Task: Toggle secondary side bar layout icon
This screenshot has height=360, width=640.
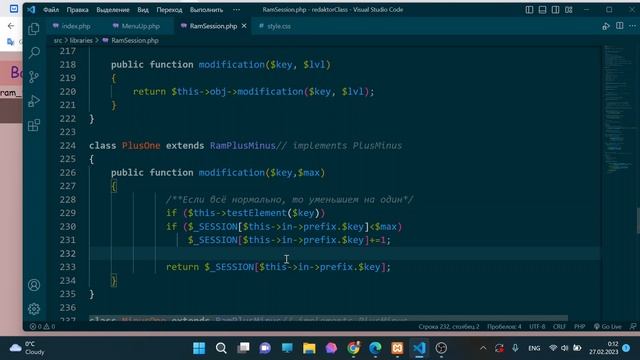Action: (555, 9)
